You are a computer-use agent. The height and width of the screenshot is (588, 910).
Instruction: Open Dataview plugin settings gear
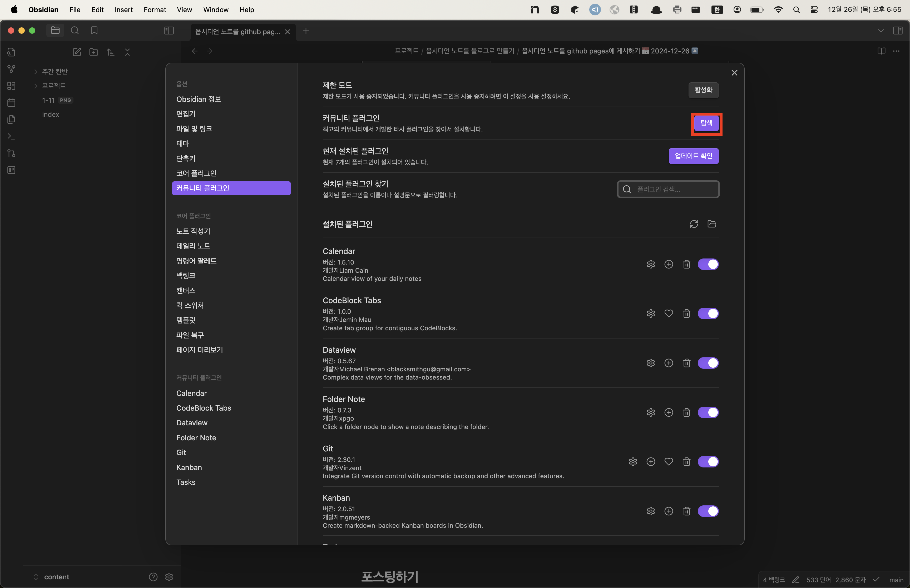(x=651, y=363)
